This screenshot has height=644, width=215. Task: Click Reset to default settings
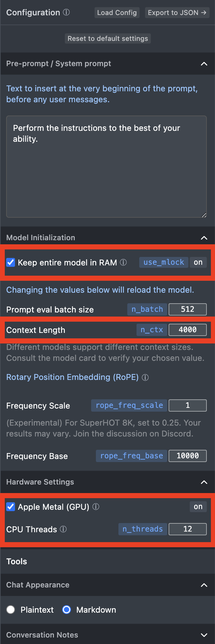pyautogui.click(x=107, y=39)
